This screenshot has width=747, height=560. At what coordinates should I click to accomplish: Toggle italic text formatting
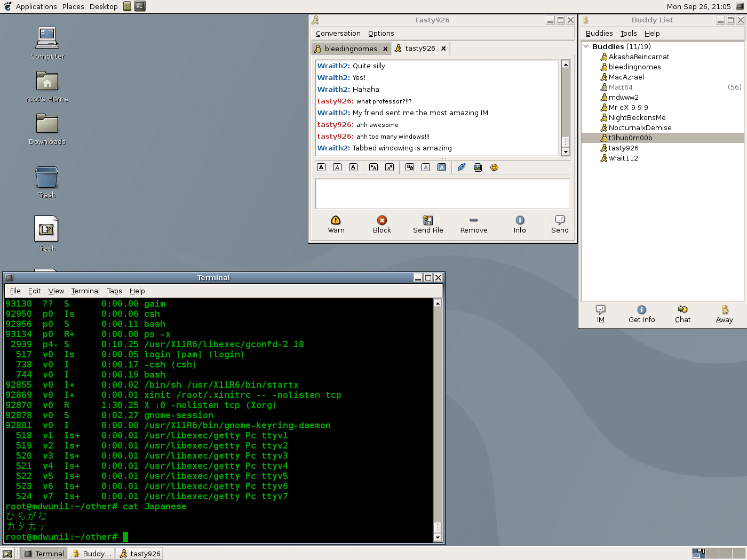point(337,167)
